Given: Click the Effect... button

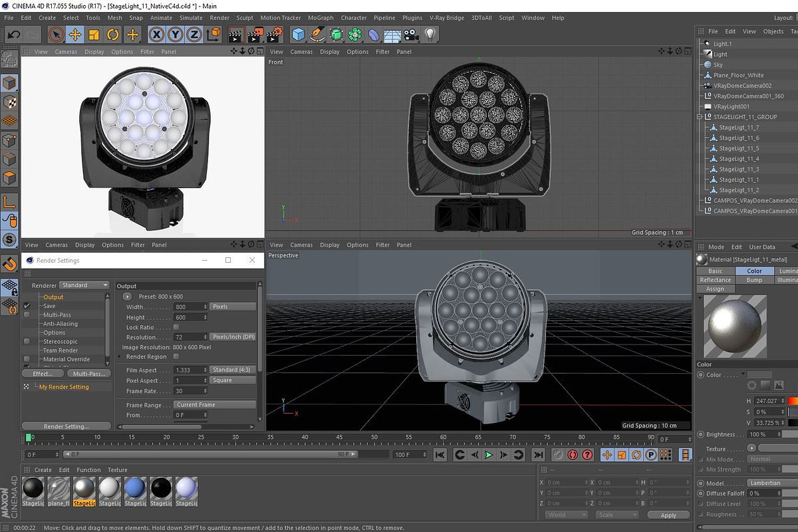Looking at the screenshot, I should tap(43, 374).
